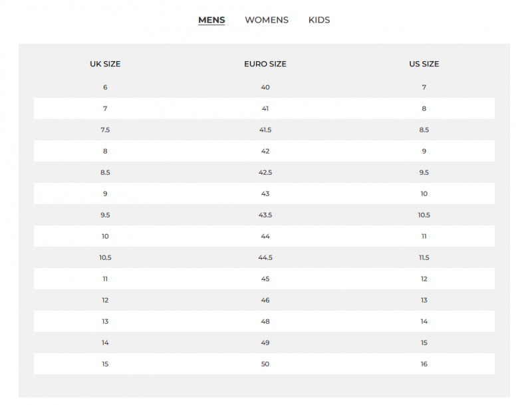Select the UK size 8.5 cell

point(105,172)
